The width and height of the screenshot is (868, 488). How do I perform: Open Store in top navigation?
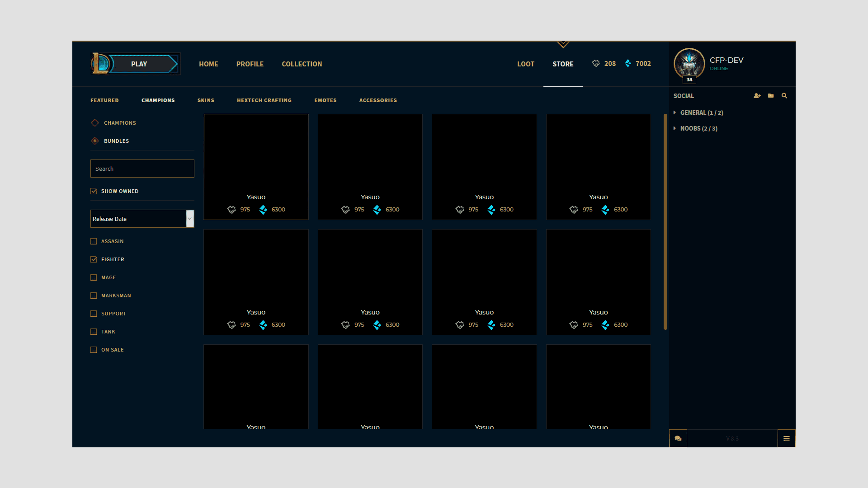point(563,64)
